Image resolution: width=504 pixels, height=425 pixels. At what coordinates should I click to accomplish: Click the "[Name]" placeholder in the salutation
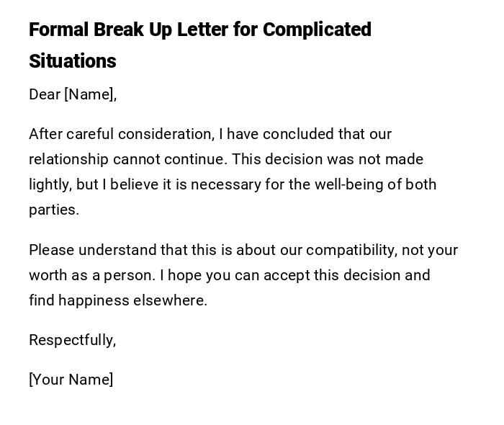coord(90,94)
